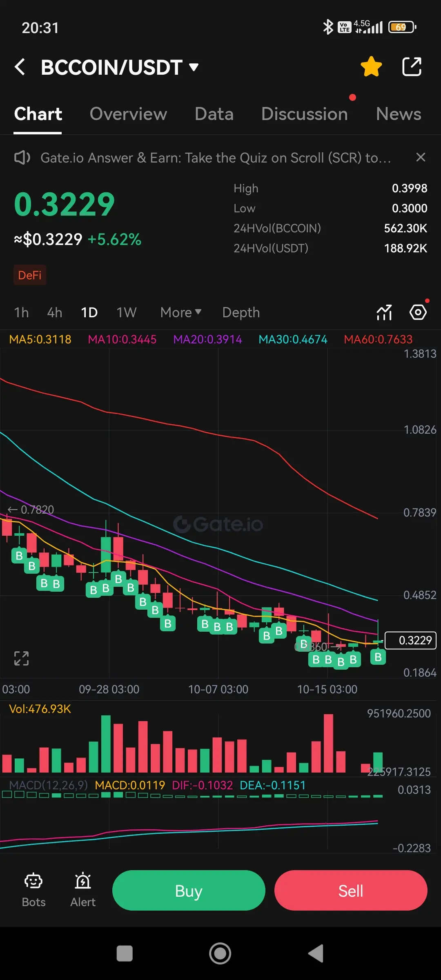Select the 1h timeframe

(22, 313)
